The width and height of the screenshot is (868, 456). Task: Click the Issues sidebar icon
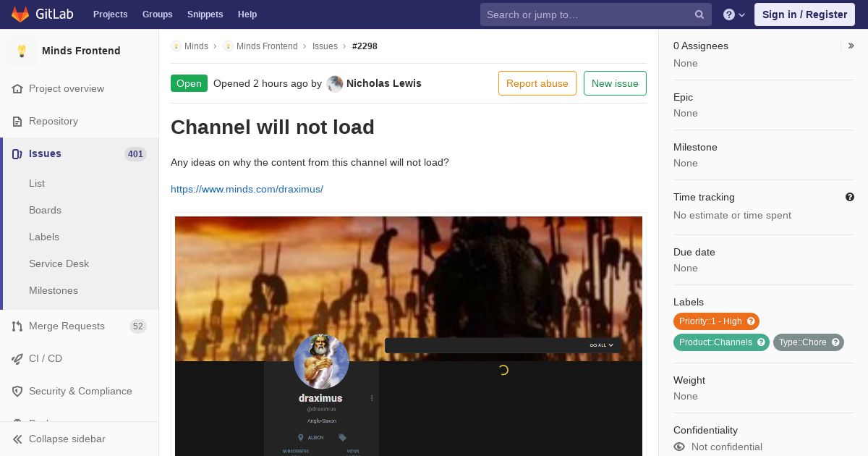click(x=17, y=153)
